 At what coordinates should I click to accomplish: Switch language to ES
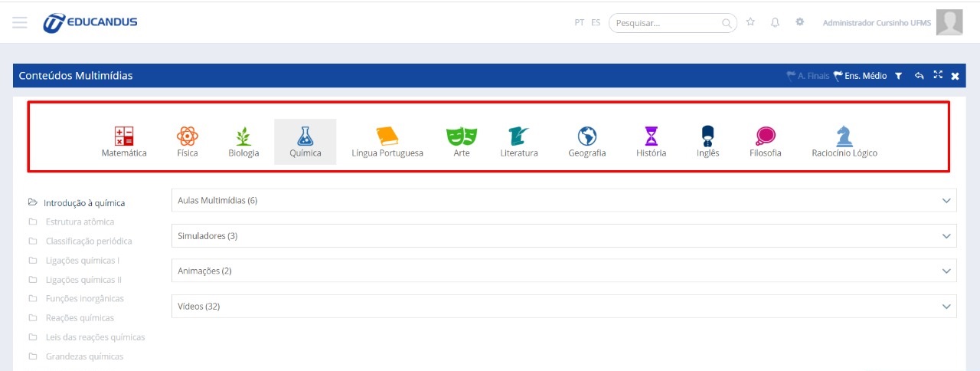tap(596, 23)
